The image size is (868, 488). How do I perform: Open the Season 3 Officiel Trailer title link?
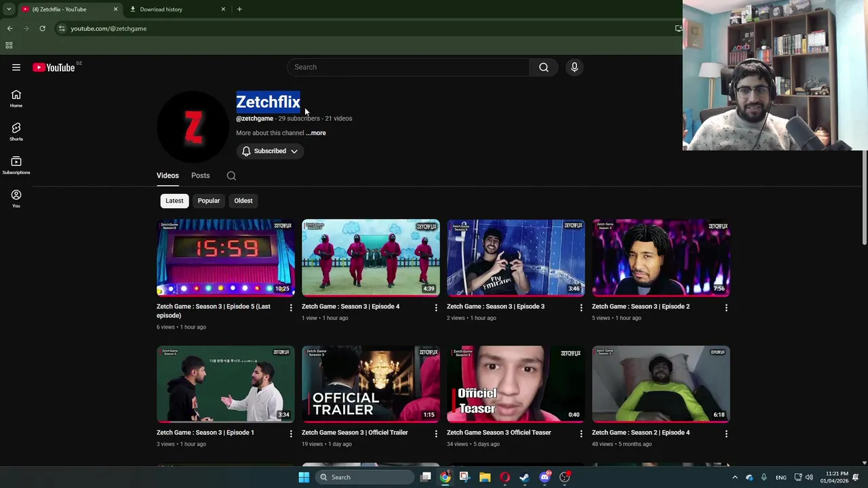[355, 432]
